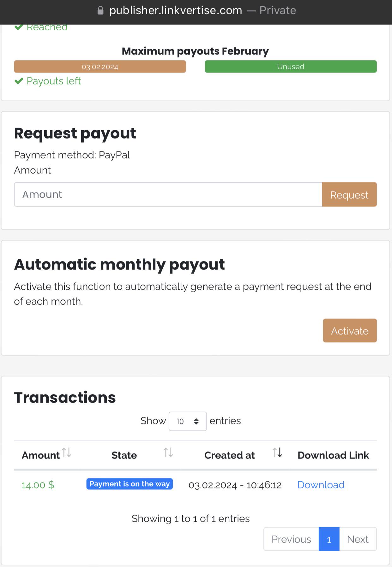Sort transactions by Amount column arrows

(67, 453)
